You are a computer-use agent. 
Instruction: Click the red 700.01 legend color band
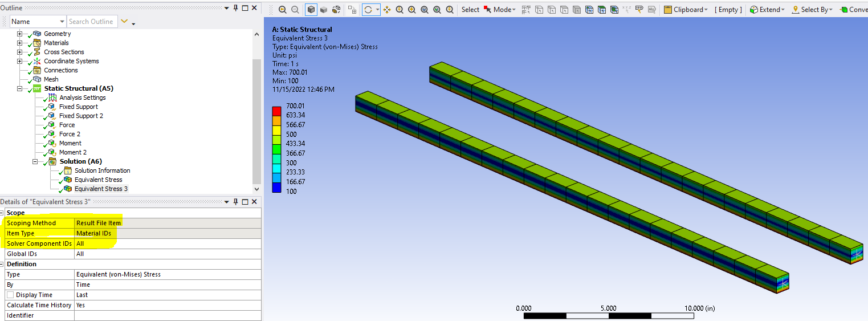click(276, 111)
